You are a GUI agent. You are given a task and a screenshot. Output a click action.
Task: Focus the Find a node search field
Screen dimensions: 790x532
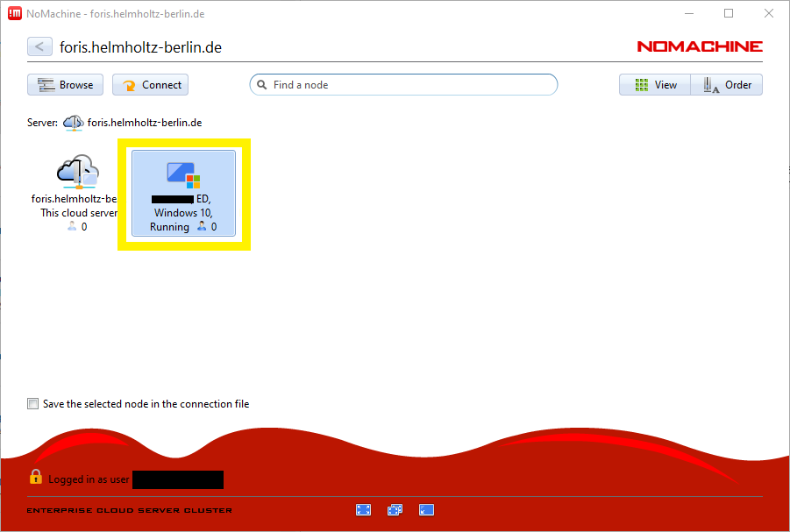pyautogui.click(x=403, y=85)
